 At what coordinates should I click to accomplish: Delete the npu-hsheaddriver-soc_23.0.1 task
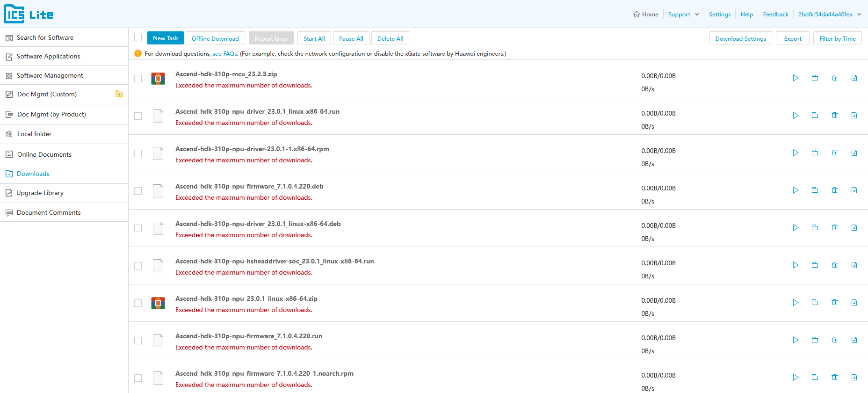coord(835,265)
